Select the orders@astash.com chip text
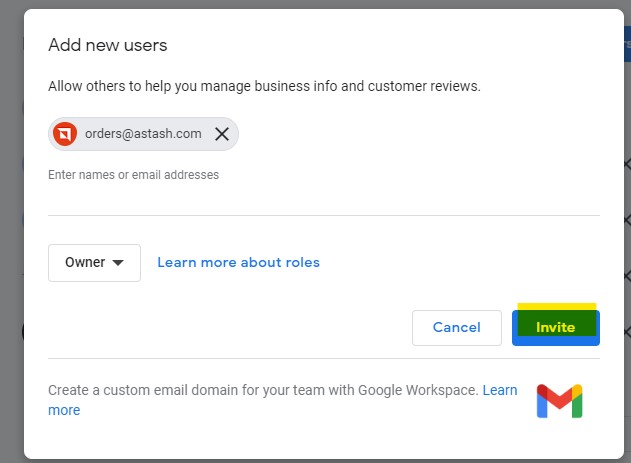This screenshot has height=463, width=631. (143, 134)
